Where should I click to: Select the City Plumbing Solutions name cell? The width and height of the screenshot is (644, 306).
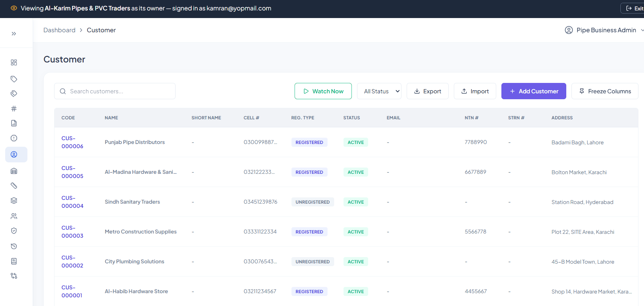click(134, 262)
